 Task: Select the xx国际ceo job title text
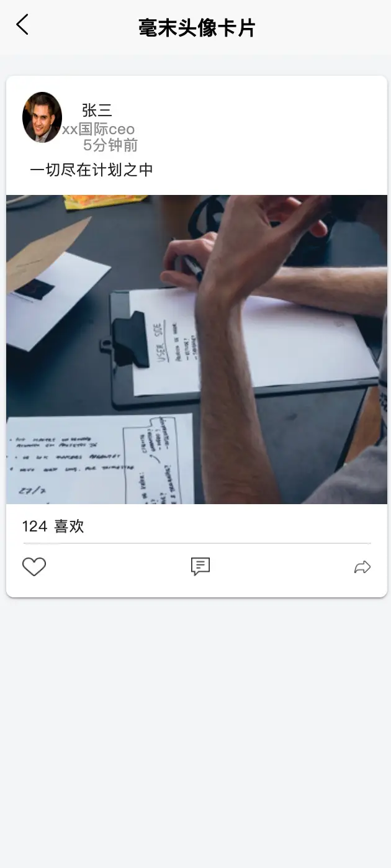point(98,129)
